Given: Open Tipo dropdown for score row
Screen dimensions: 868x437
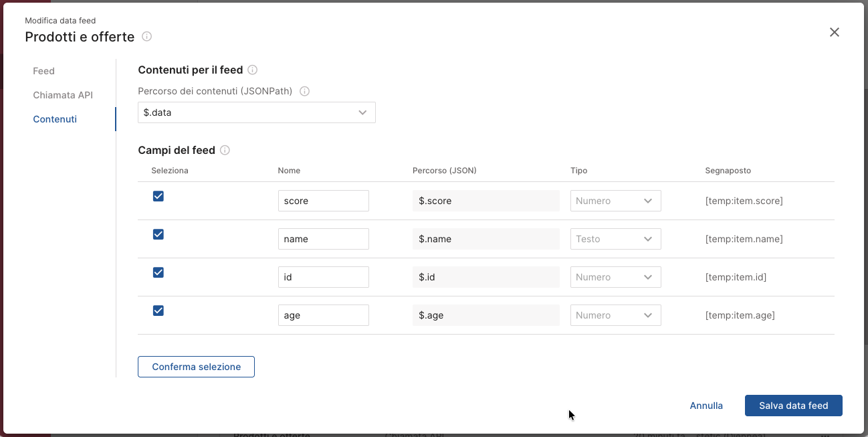Looking at the screenshot, I should [x=615, y=201].
